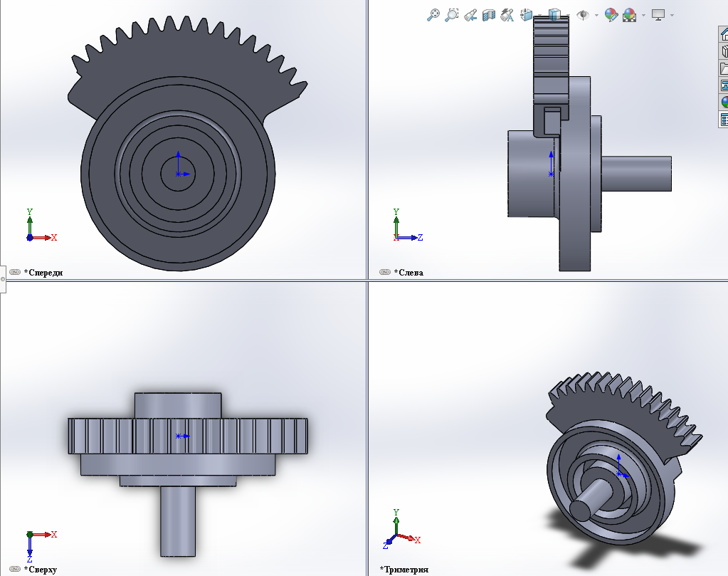Open the Dynamic Annotation Views icon
Image resolution: width=728 pixels, height=576 pixels.
[x=507, y=15]
